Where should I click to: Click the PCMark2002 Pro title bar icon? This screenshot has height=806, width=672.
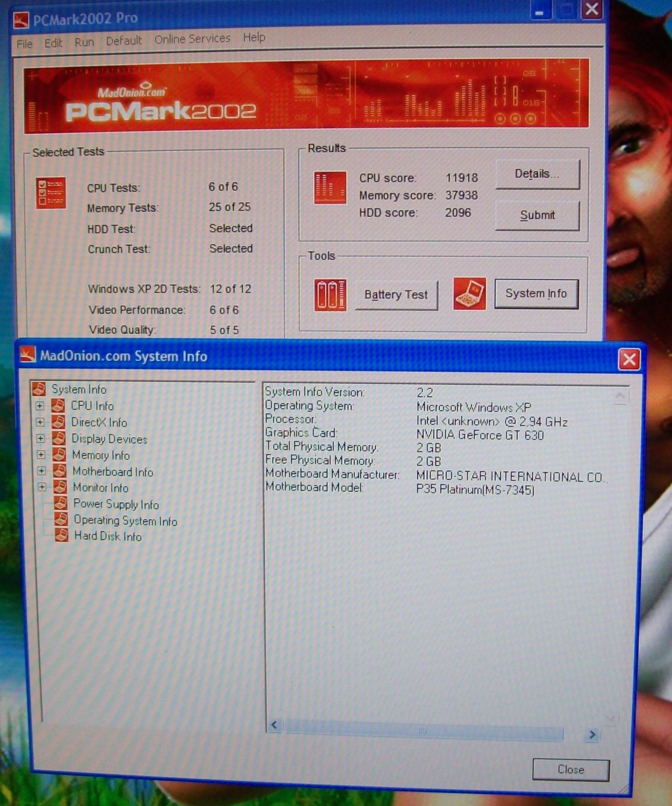[x=21, y=20]
